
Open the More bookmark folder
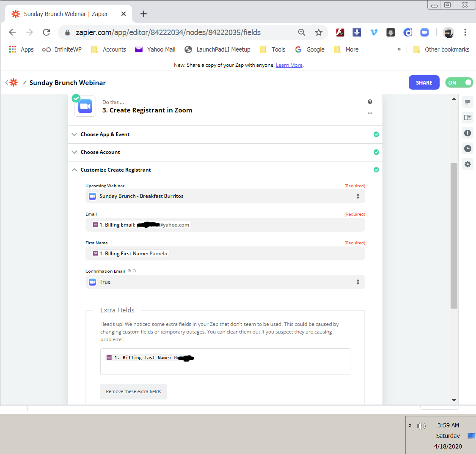pos(346,49)
